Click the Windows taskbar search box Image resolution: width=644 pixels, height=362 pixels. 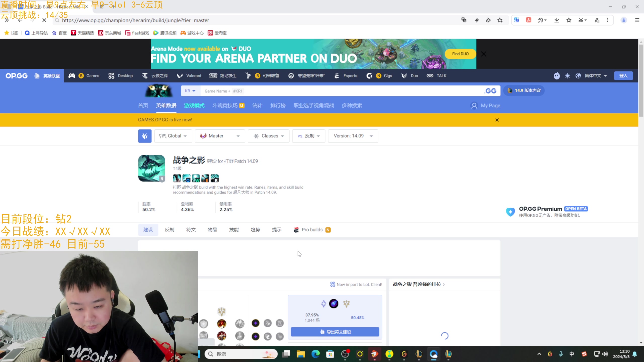click(x=241, y=354)
